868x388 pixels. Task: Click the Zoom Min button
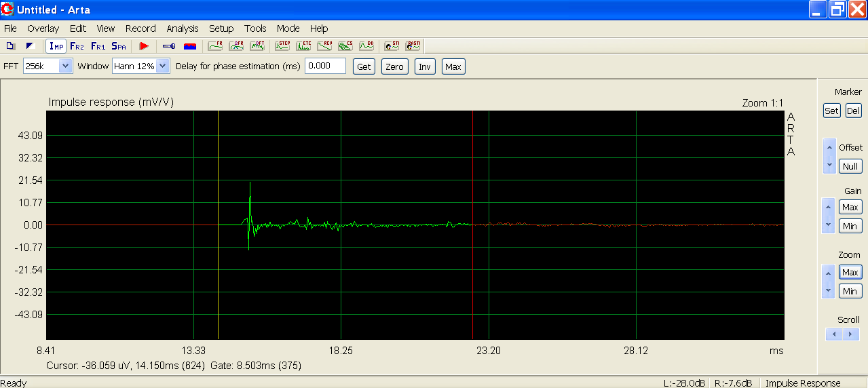click(x=850, y=291)
